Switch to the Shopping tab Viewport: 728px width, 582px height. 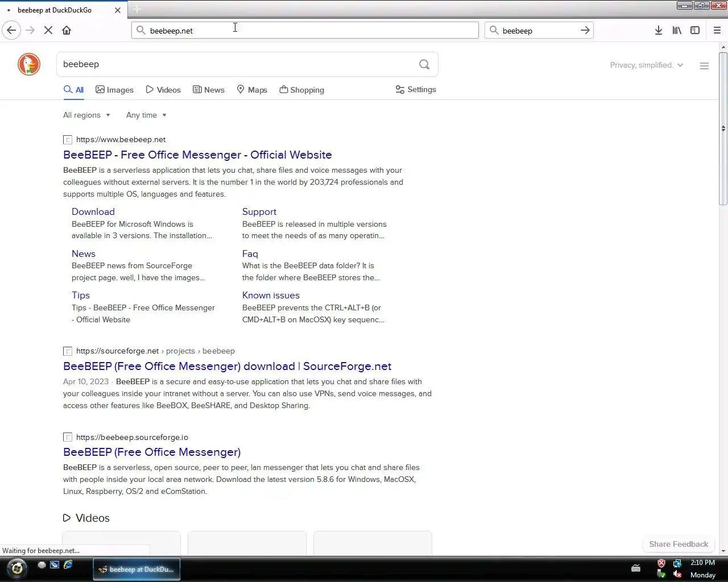[301, 90]
